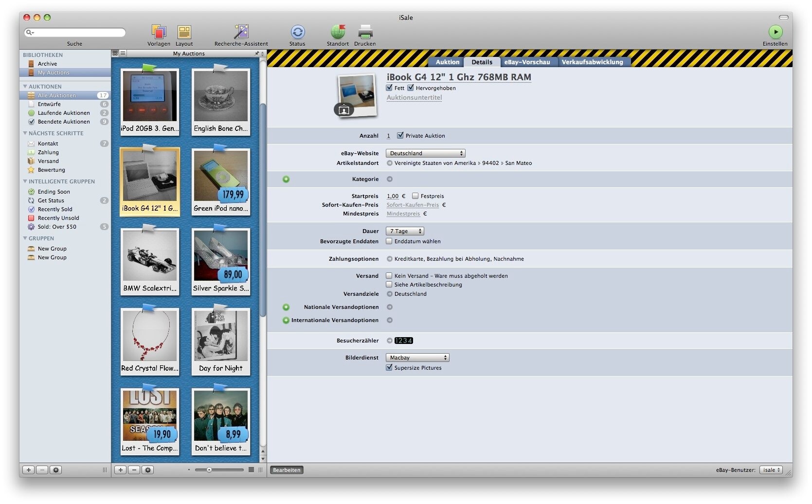The image size is (812, 504).
Task: Add Nationale Versandoptionen with green plus
Action: point(286,307)
